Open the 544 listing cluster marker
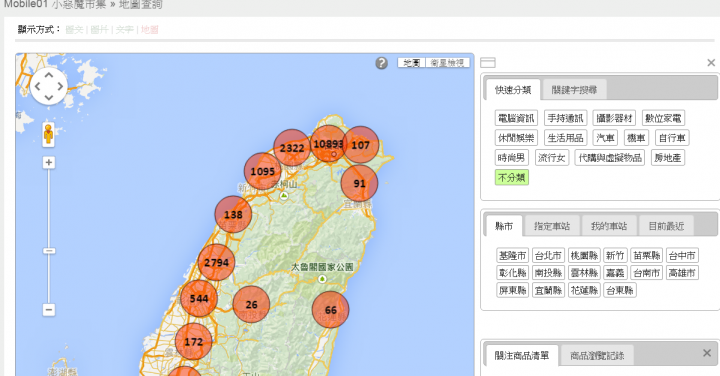720x376 pixels. click(x=198, y=298)
